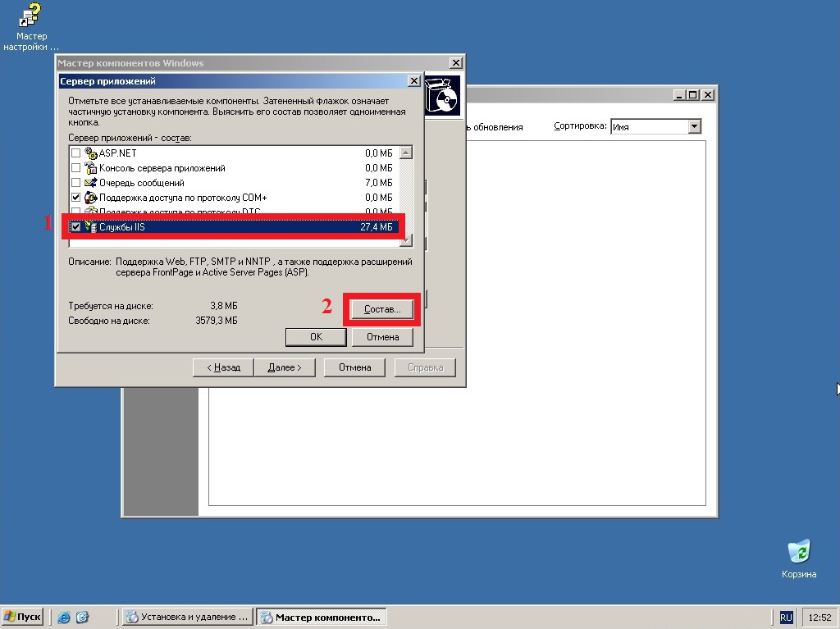
Task: Enable the Консоль сервера приложений checkbox
Action: point(76,168)
